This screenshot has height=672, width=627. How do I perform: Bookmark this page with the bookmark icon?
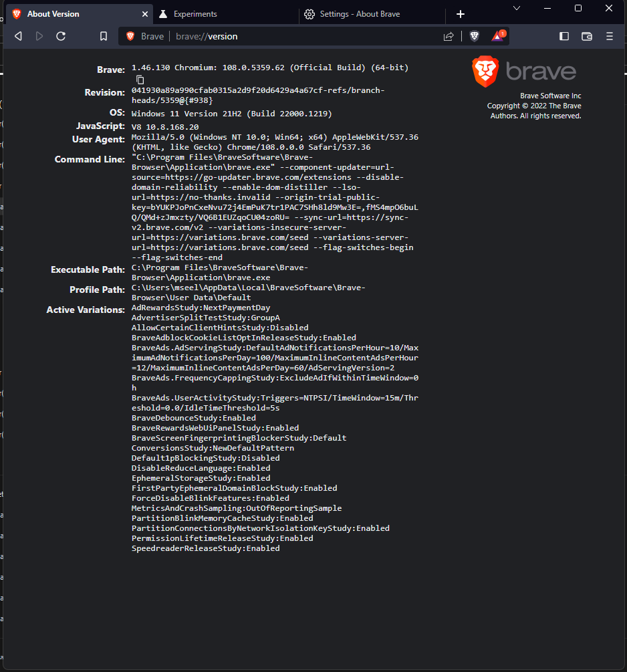pyautogui.click(x=104, y=36)
